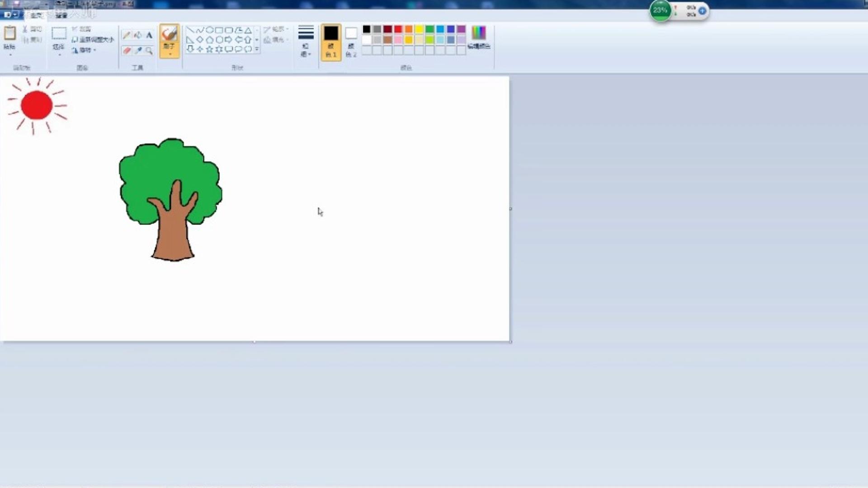Screen dimensions: 868x488
Task: Activate the Color 2 background box
Action: click(x=351, y=42)
